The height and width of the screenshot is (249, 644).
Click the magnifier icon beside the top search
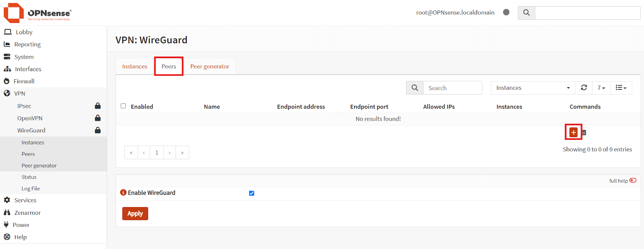[x=526, y=13]
